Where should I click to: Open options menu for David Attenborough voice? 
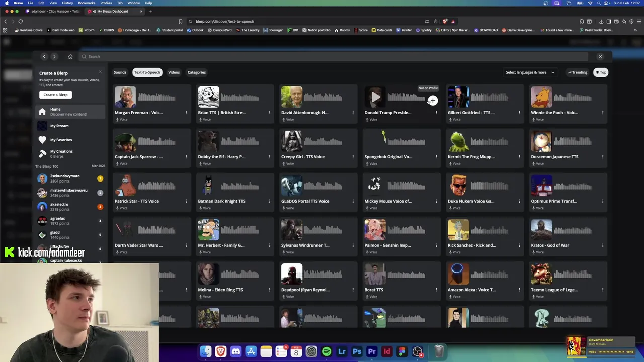pos(353,113)
